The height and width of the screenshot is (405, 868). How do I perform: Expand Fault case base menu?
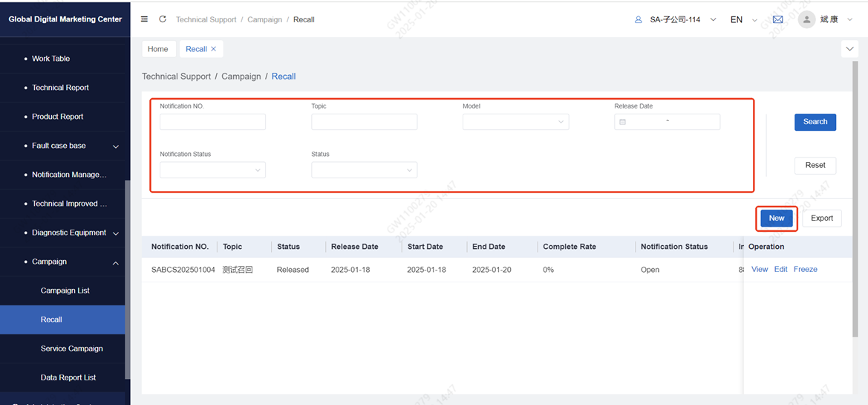tap(116, 146)
